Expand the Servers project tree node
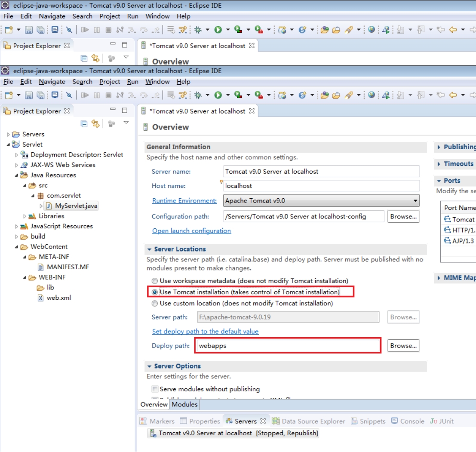 8,134
